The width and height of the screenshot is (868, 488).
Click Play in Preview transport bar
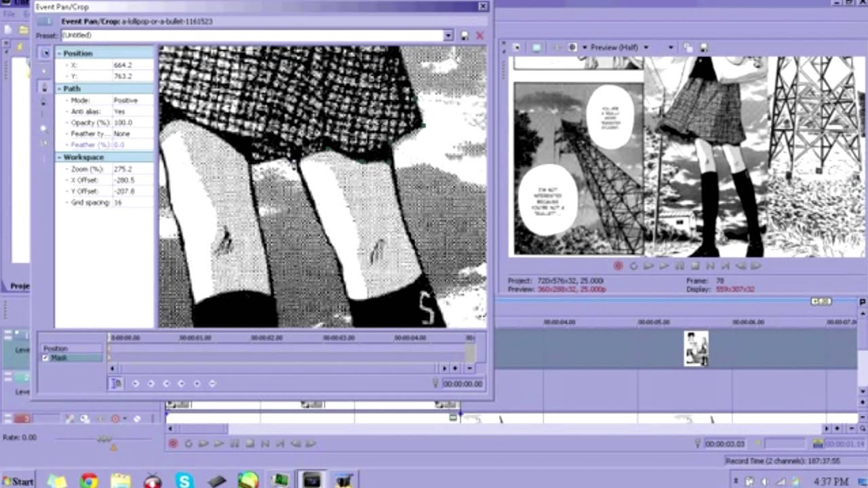(664, 266)
